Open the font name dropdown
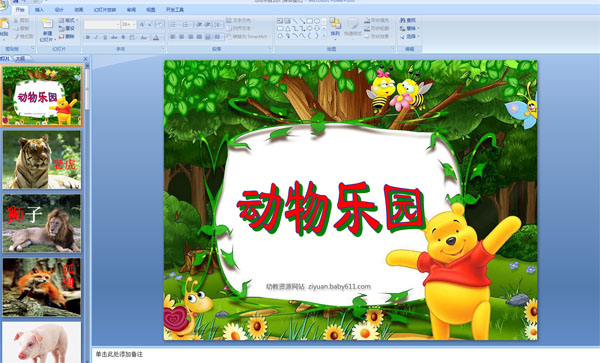Screen dimensions: 600x363 point(102,25)
